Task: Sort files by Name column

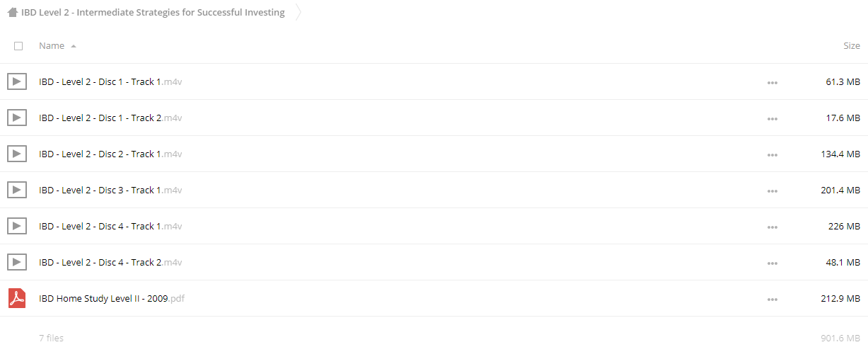Action: click(52, 45)
